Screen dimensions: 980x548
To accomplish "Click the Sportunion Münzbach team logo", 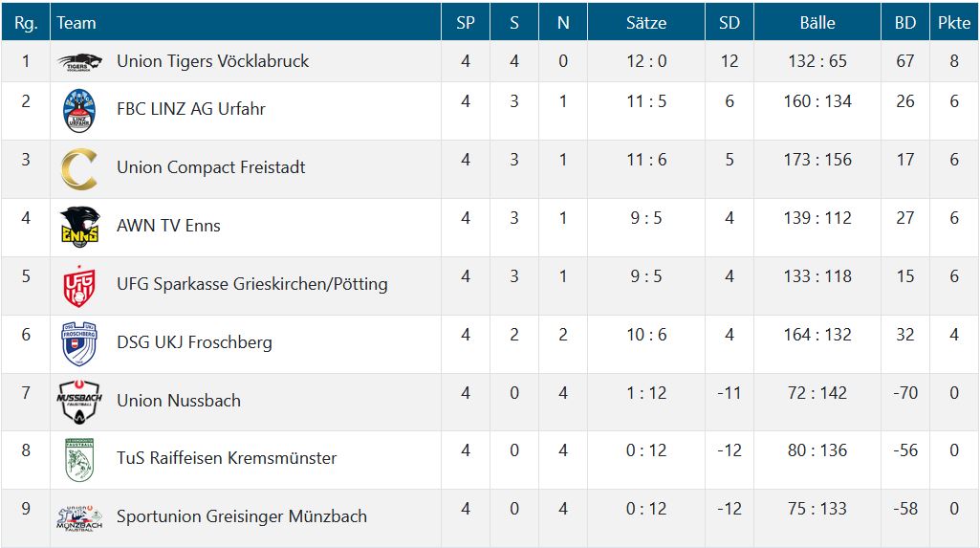I will [79, 518].
